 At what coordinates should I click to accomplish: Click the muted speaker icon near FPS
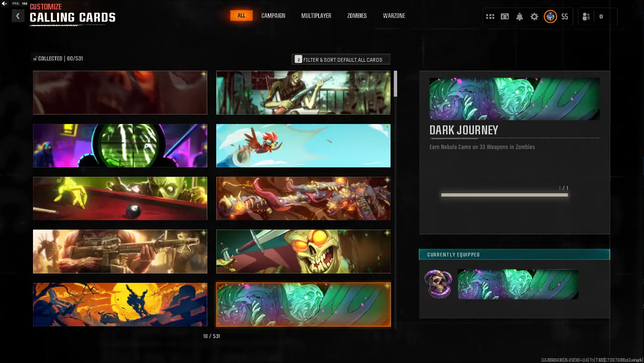click(x=4, y=3)
